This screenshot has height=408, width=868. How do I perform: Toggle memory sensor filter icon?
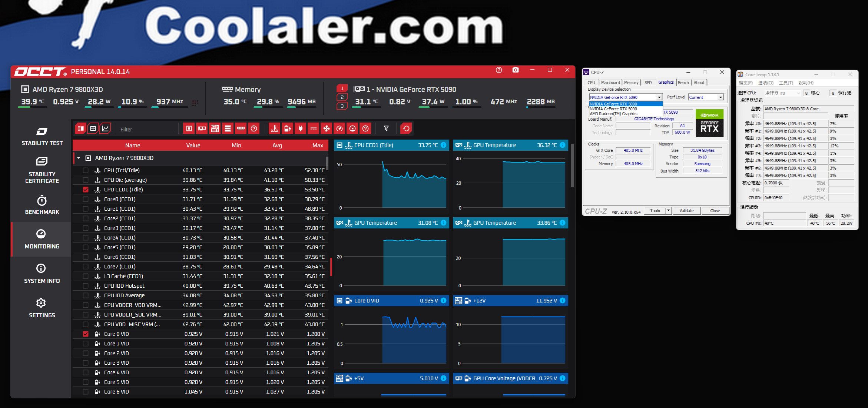click(241, 128)
